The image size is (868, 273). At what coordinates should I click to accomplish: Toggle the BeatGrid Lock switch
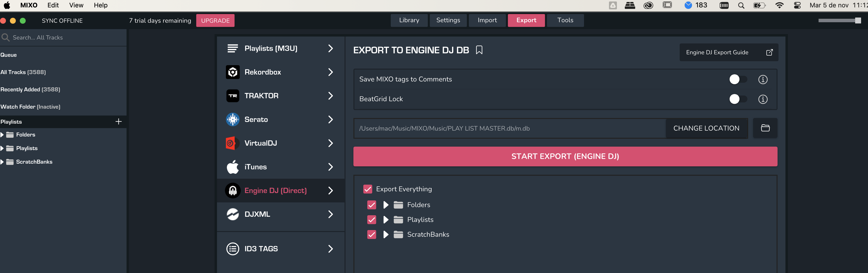point(738,99)
